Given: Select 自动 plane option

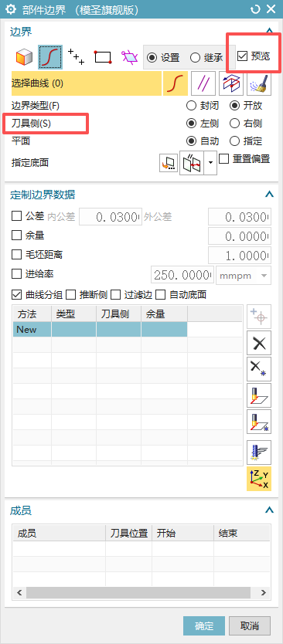Looking at the screenshot, I should (x=191, y=141).
